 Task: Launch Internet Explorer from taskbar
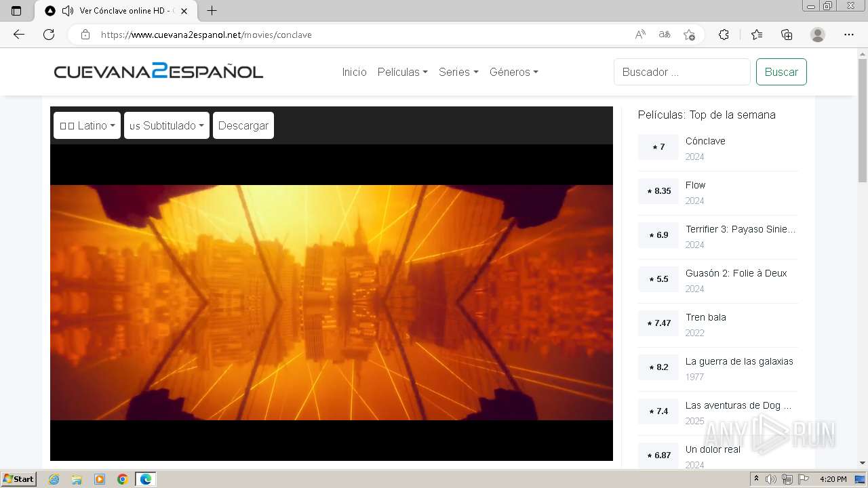(x=54, y=479)
